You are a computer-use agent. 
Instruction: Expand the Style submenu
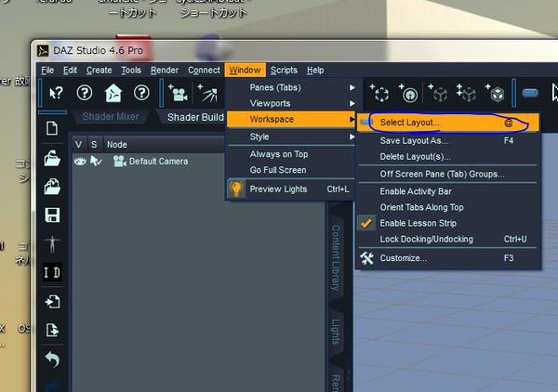(291, 137)
